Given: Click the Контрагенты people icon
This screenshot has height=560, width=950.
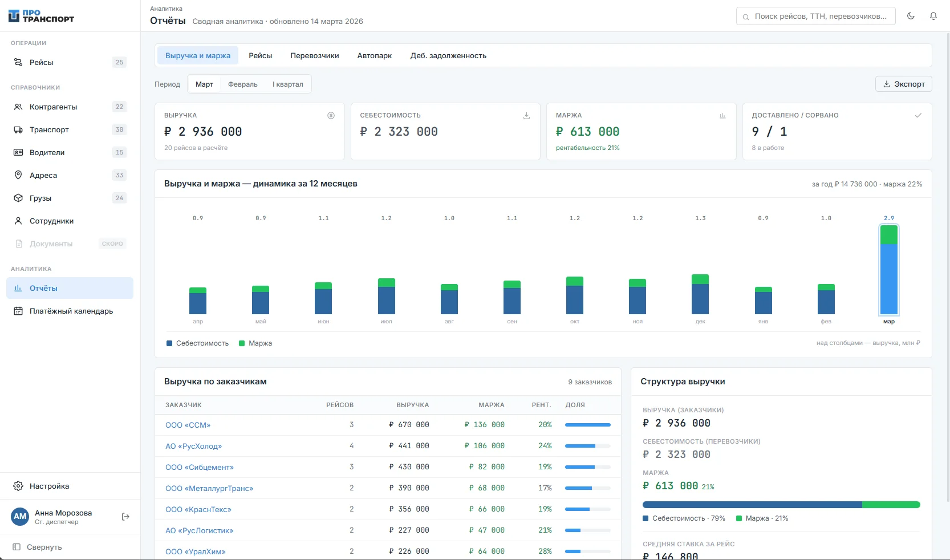Looking at the screenshot, I should point(18,107).
